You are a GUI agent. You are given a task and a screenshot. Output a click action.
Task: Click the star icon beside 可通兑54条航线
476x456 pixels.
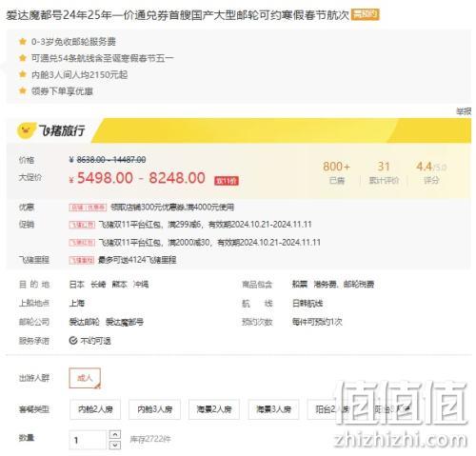[23, 58]
